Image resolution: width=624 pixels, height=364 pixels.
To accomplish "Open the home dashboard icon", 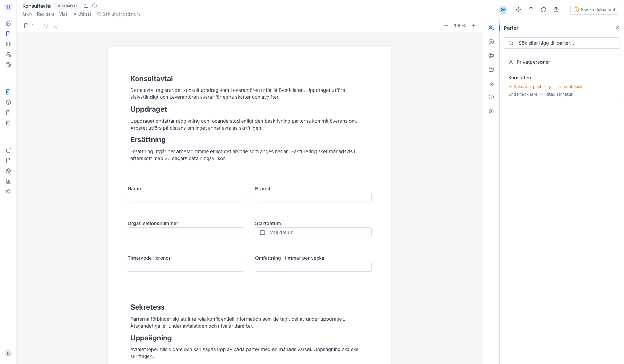I will click(8, 23).
